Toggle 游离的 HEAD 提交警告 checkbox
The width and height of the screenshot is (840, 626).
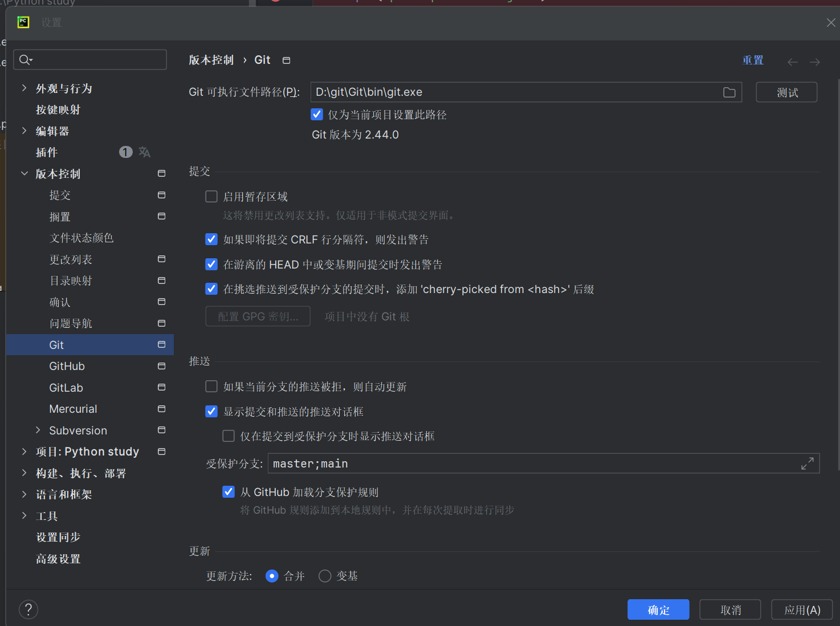click(211, 265)
